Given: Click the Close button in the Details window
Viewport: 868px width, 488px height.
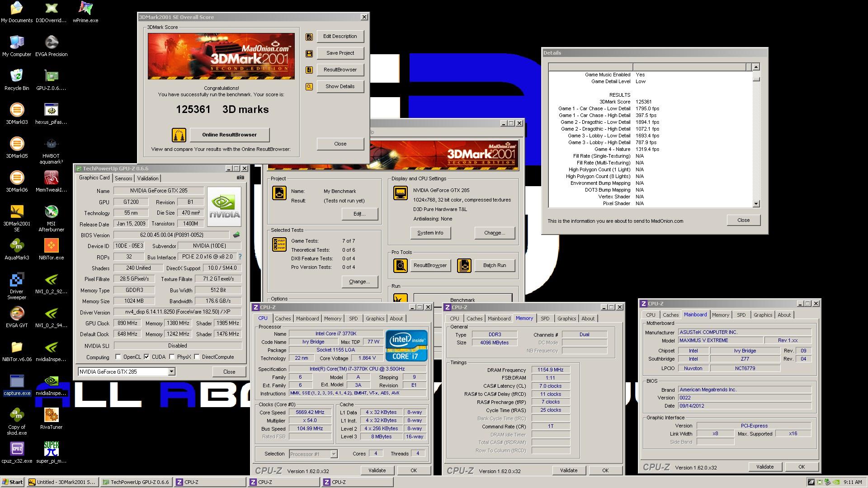Looking at the screenshot, I should pyautogui.click(x=744, y=220).
